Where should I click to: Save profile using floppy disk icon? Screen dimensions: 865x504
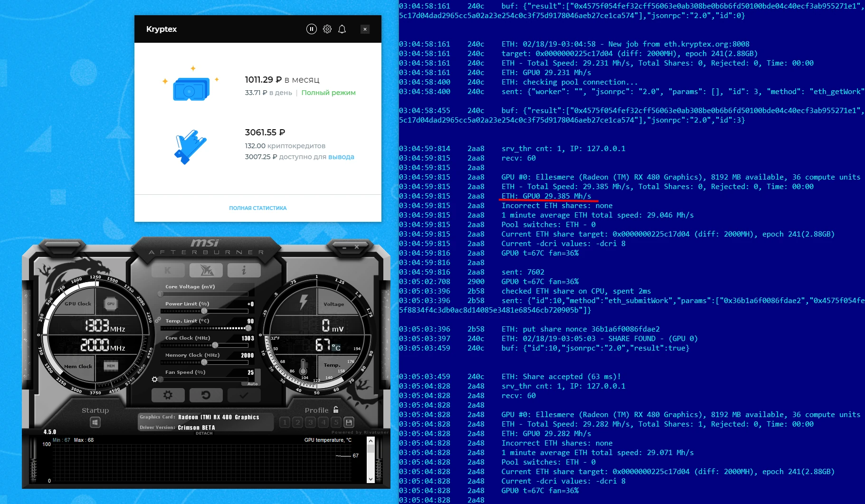(x=349, y=422)
